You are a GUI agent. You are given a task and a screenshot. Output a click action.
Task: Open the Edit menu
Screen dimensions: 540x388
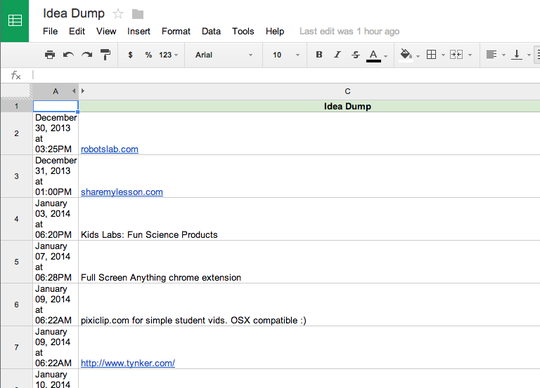77,31
